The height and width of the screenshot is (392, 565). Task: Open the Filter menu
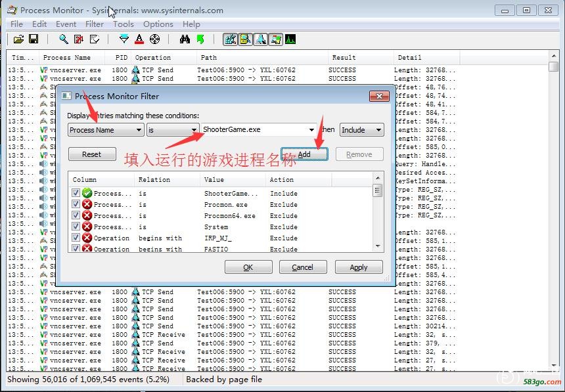point(95,24)
